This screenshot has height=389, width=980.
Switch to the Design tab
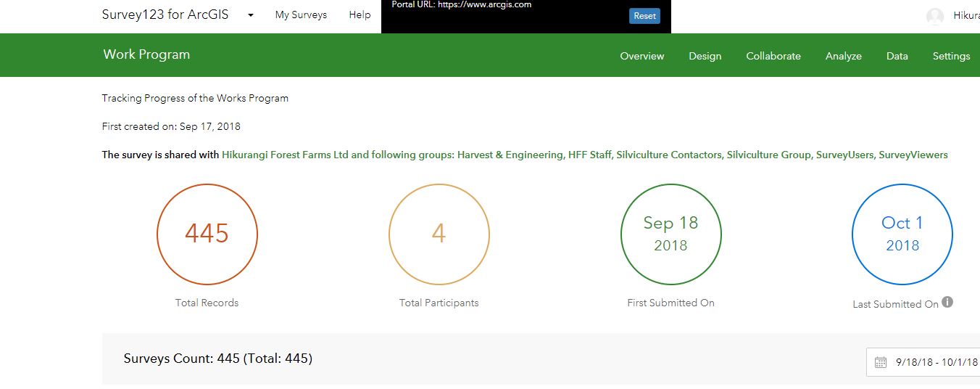[705, 56]
